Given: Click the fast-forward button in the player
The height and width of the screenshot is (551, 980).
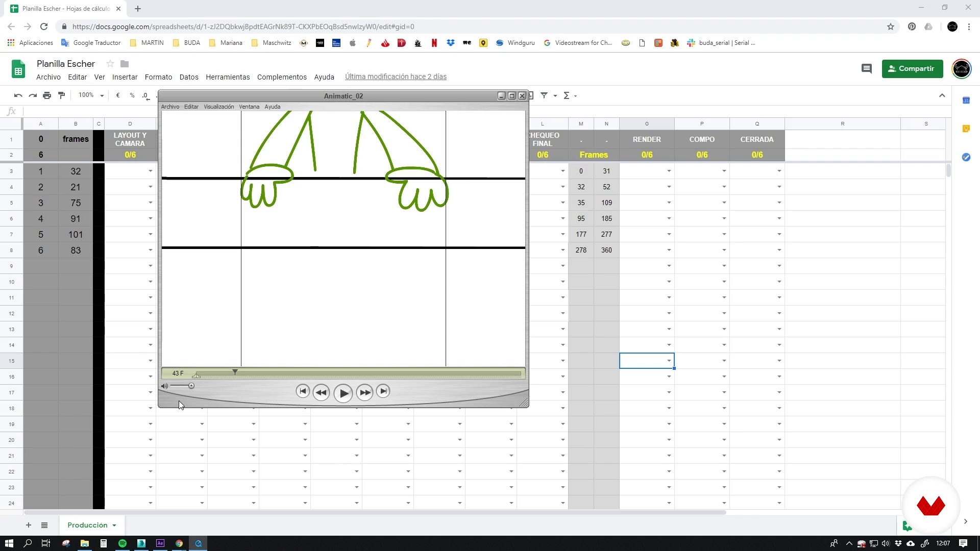Looking at the screenshot, I should point(364,392).
